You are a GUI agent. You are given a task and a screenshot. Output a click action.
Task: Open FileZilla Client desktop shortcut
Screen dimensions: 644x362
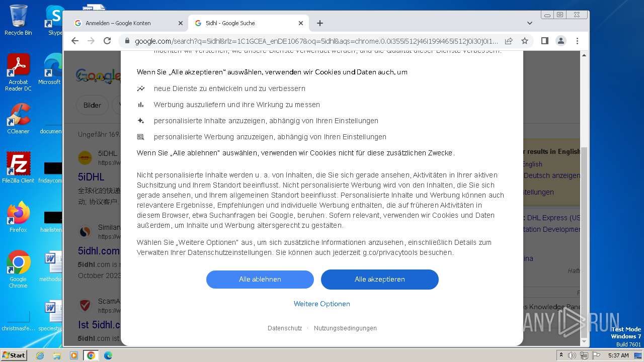pos(18,168)
